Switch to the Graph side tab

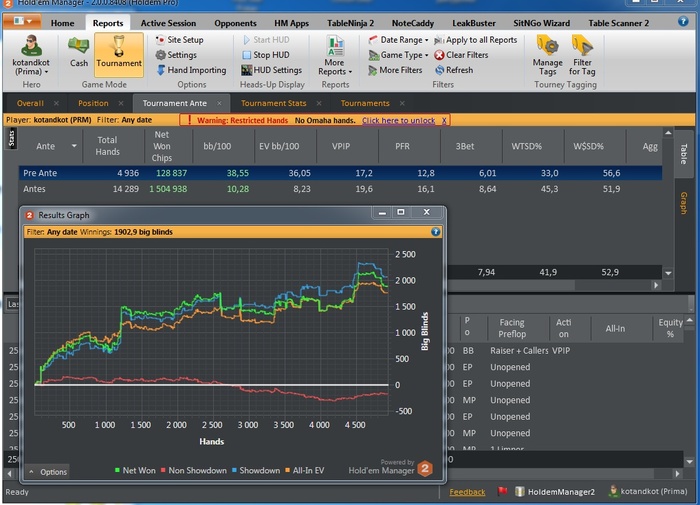click(683, 203)
